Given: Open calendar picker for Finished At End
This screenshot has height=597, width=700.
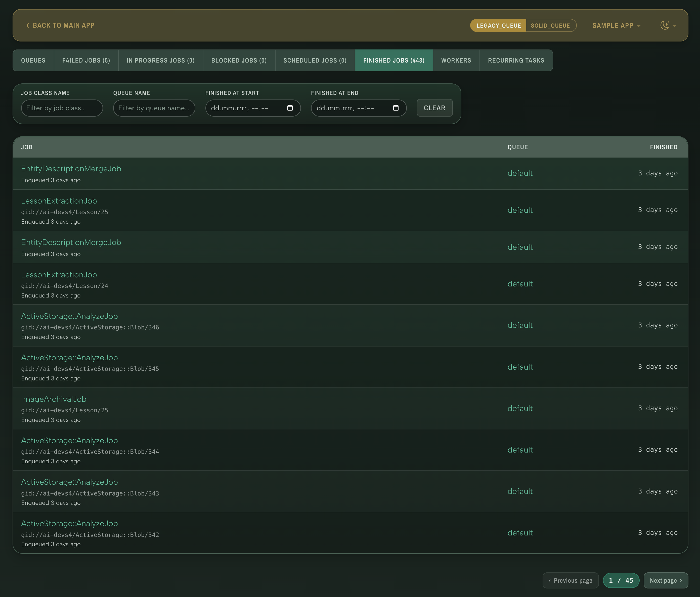Looking at the screenshot, I should pos(396,108).
